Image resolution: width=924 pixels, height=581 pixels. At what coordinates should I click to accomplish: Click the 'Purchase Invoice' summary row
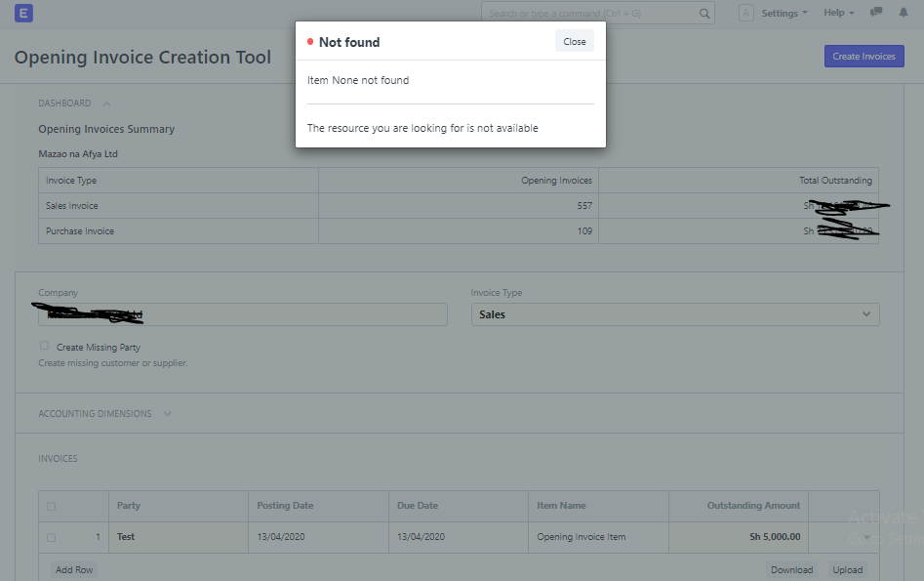pos(459,231)
